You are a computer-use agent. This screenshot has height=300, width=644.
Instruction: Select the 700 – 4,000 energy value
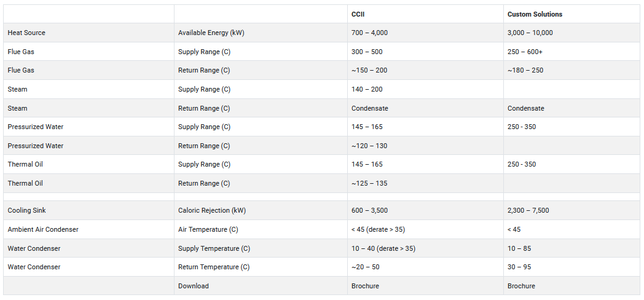click(x=369, y=33)
